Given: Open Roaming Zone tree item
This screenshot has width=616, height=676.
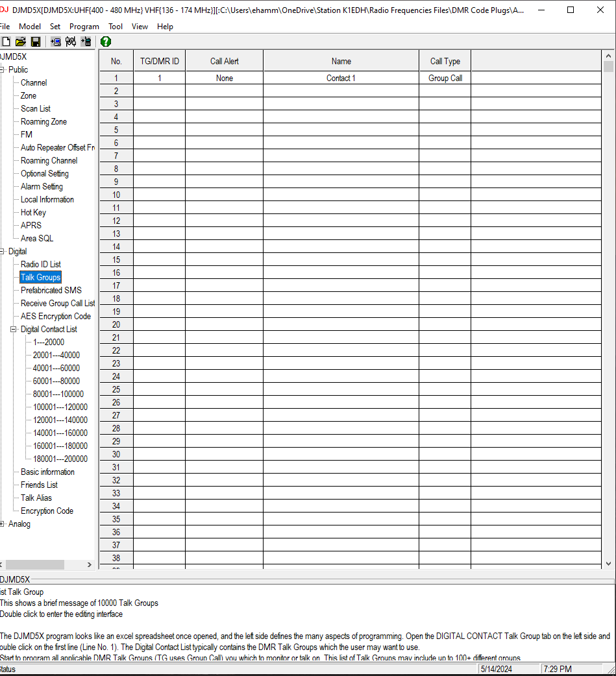Looking at the screenshot, I should [x=43, y=121].
